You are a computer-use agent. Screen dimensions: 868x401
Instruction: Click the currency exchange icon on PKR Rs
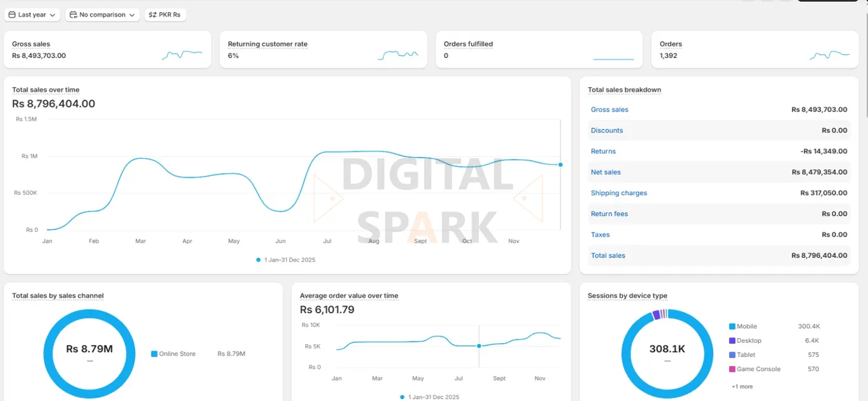(153, 14)
